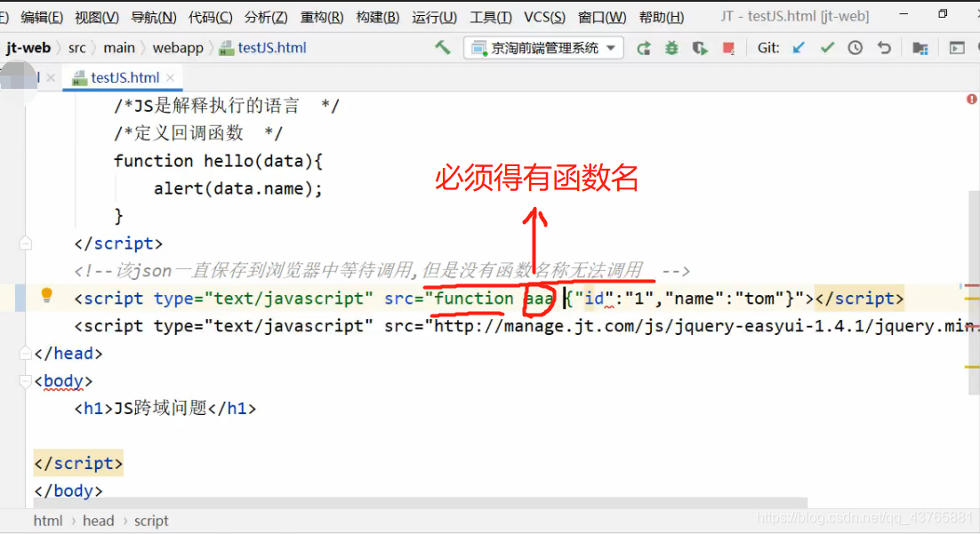The height and width of the screenshot is (534, 980).
Task: Click the horizontal scrollbar of the editor
Action: [x=420, y=503]
